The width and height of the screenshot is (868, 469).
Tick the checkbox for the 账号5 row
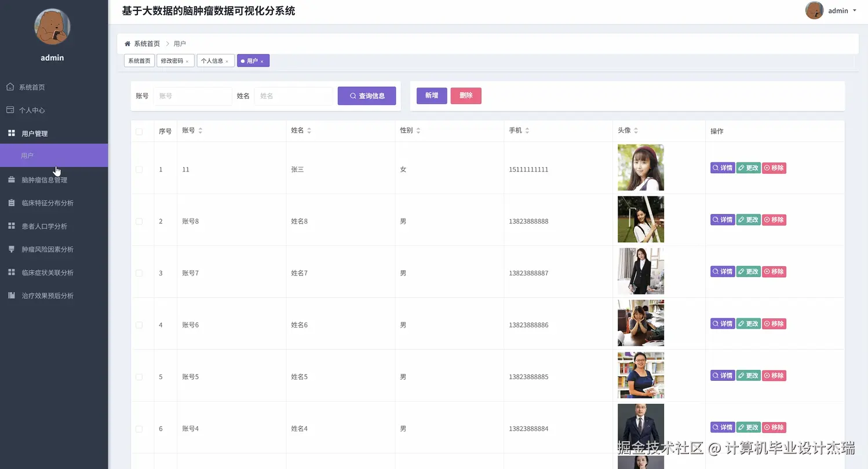tap(139, 377)
